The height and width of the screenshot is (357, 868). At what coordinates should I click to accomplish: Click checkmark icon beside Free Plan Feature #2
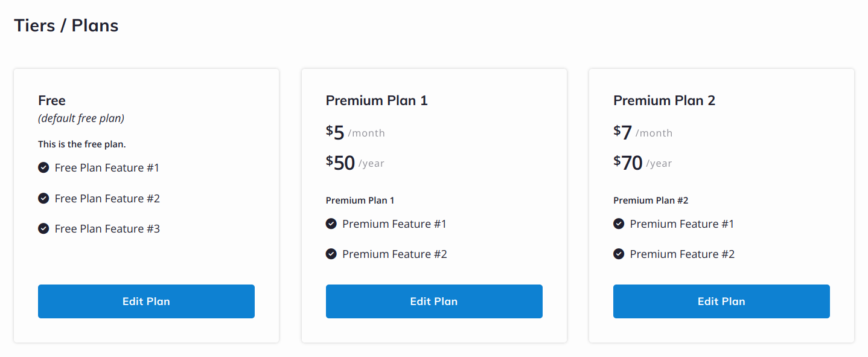[43, 198]
